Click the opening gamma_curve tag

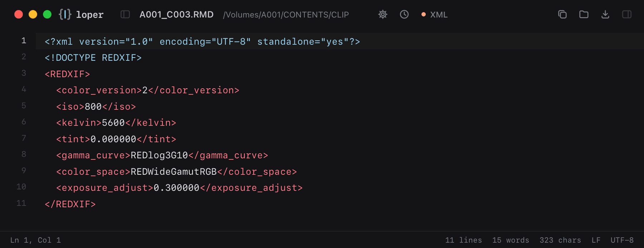point(93,155)
